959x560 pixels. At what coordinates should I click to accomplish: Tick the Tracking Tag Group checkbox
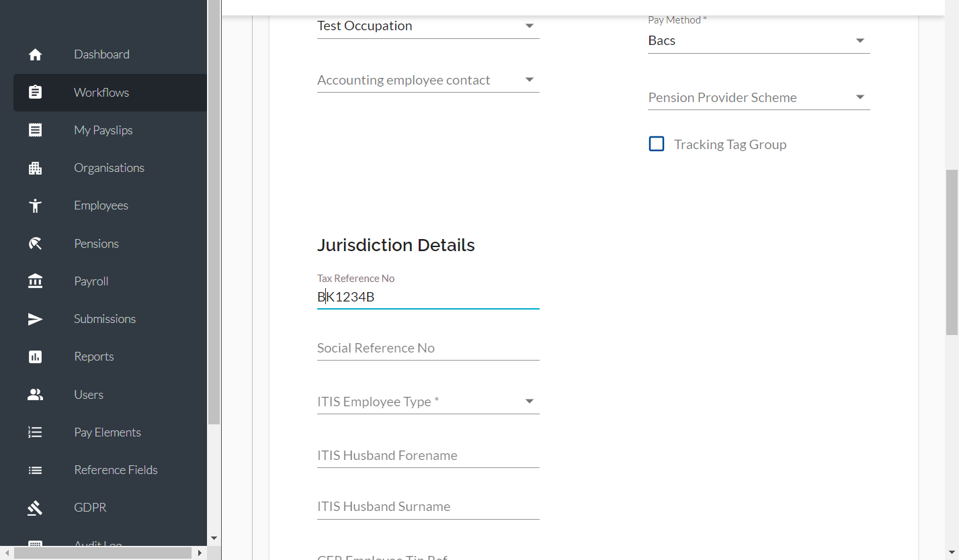tap(657, 144)
